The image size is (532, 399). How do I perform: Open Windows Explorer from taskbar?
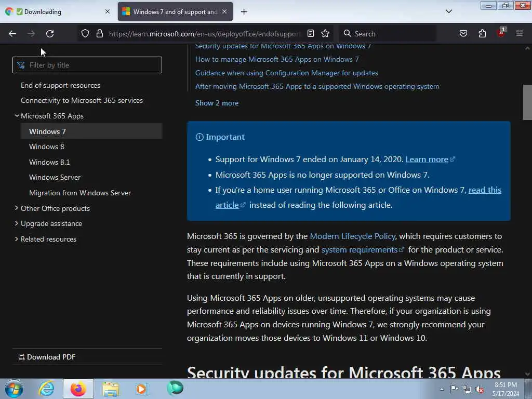point(110,389)
